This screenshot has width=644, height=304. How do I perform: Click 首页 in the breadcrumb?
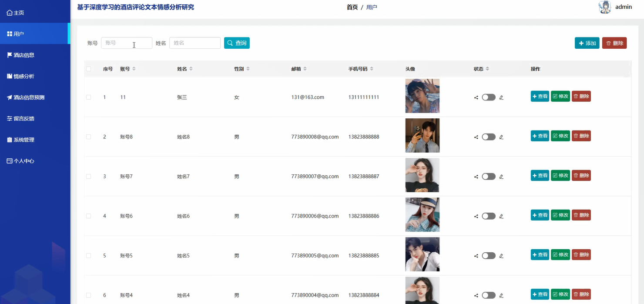point(352,7)
